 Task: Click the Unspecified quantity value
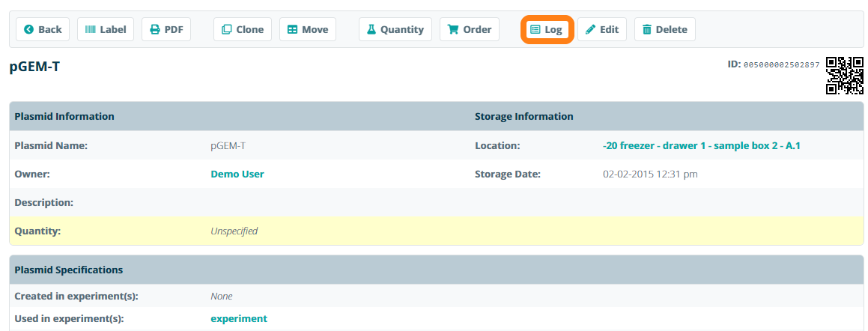click(x=234, y=231)
